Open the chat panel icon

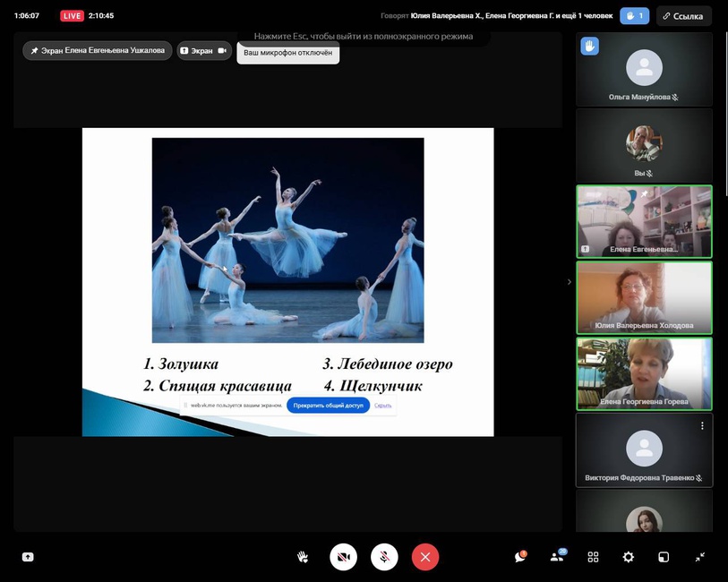(520, 556)
